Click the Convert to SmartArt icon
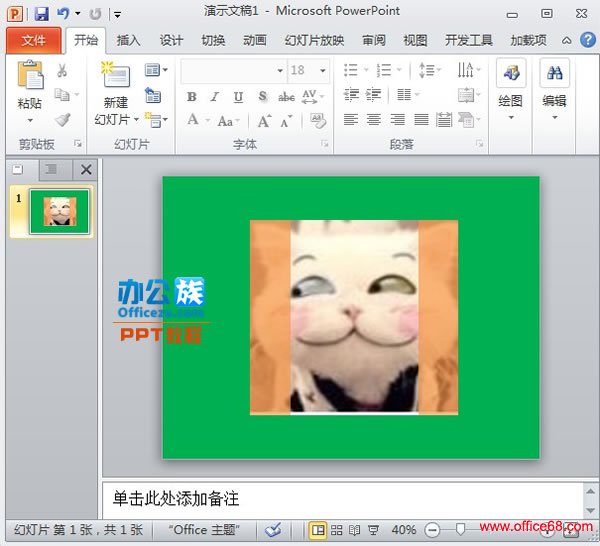 pyautogui.click(x=469, y=120)
